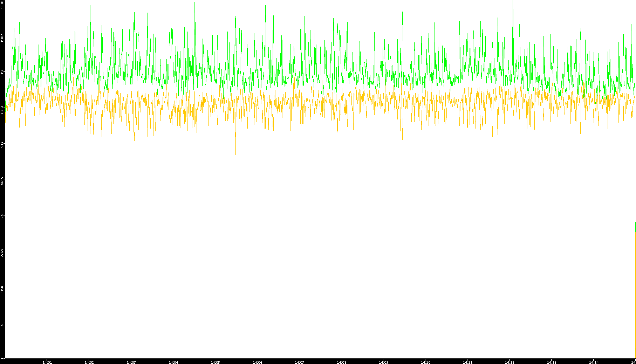
Task: Select the 14:05 time axis label
Action: (x=215, y=362)
